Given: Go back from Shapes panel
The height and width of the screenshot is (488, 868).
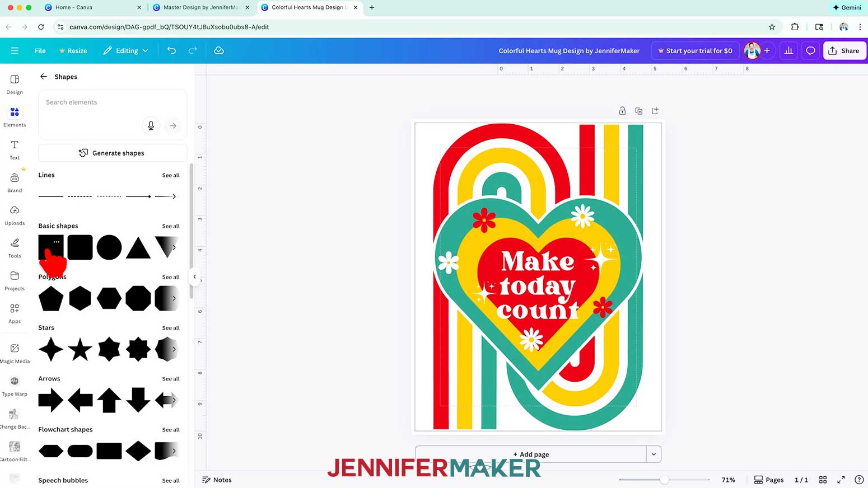Looking at the screenshot, I should pyautogui.click(x=44, y=77).
